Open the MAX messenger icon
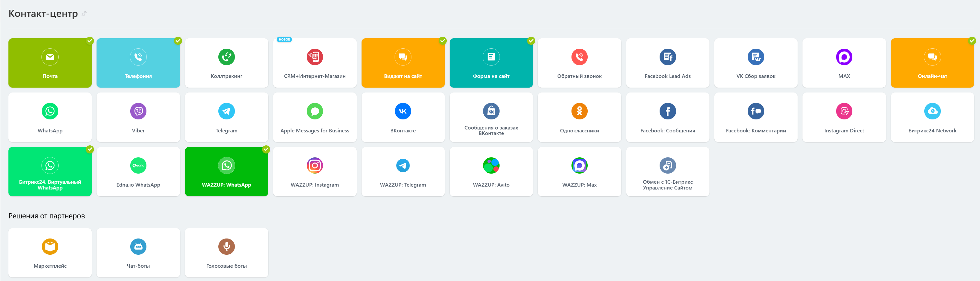980x281 pixels. [x=844, y=57]
